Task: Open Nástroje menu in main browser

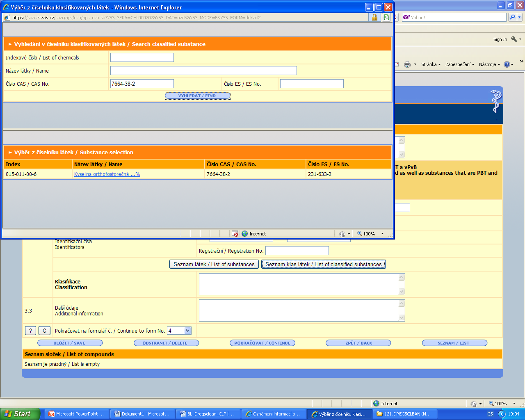Action: tap(489, 64)
